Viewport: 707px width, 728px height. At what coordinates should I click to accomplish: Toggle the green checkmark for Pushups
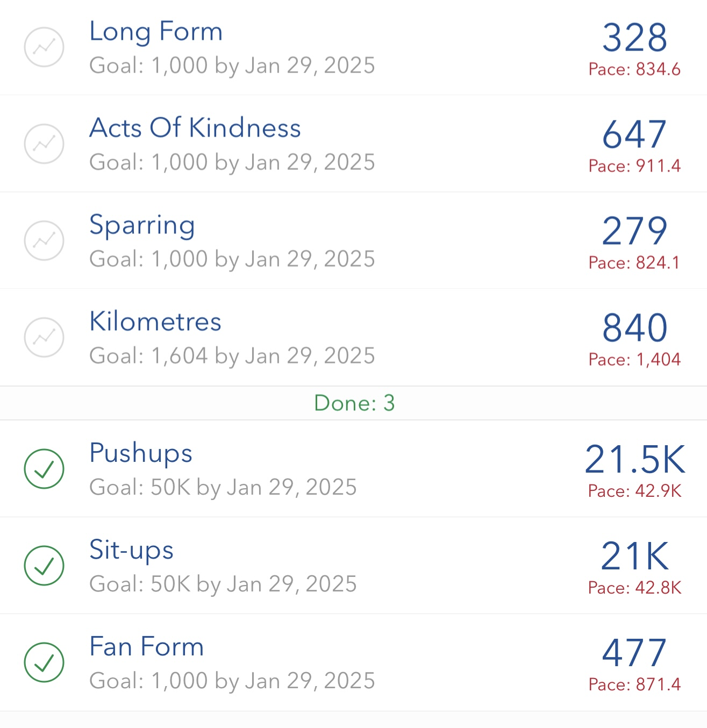coord(44,469)
